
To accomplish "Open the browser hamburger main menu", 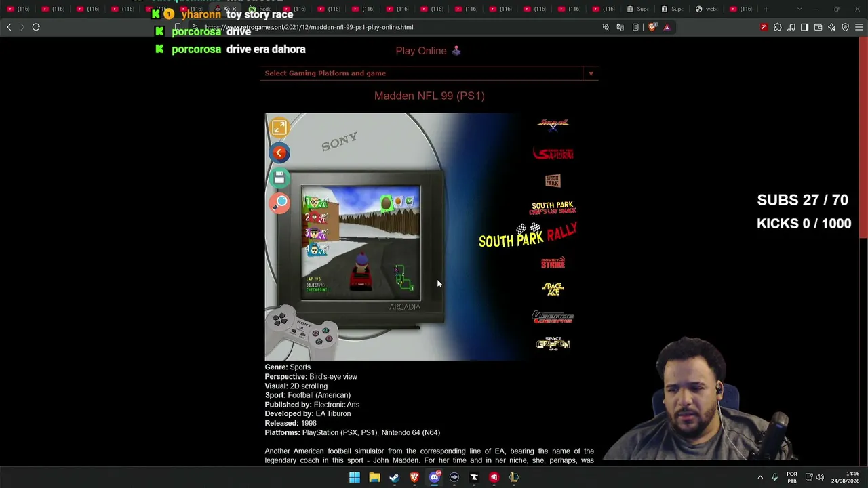I will click(859, 27).
